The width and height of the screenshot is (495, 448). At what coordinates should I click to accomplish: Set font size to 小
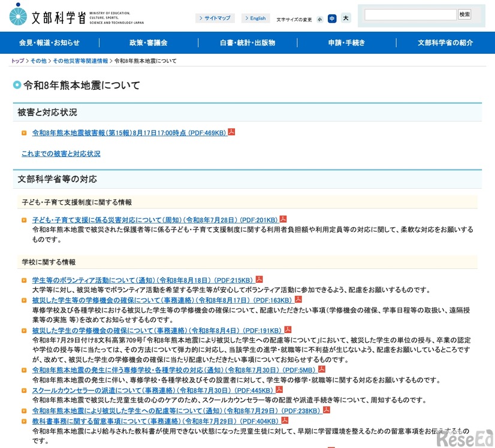pos(320,19)
